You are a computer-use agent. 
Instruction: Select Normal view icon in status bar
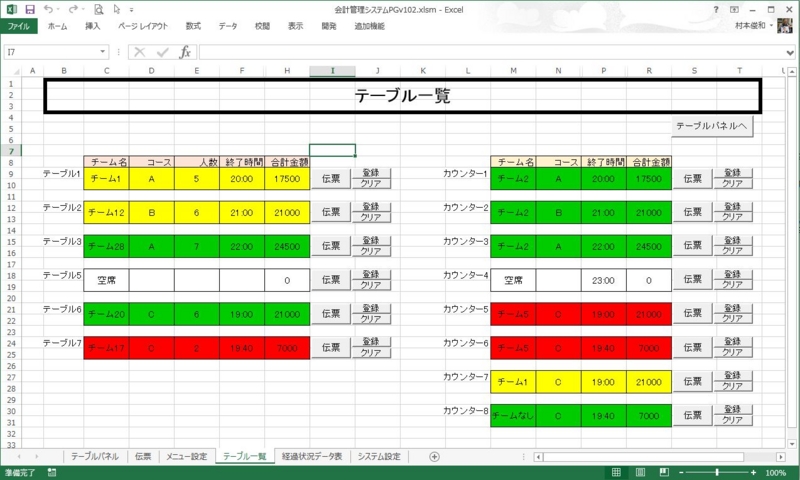(615, 472)
